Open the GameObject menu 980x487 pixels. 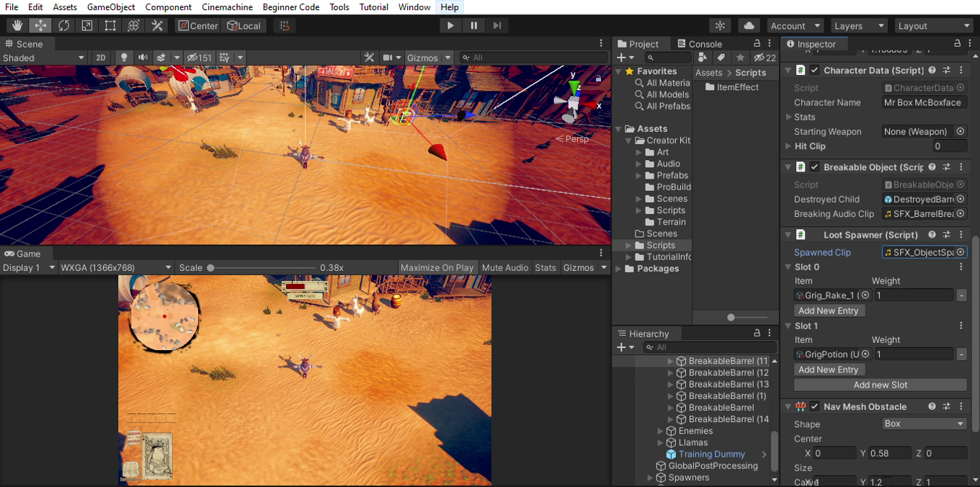click(111, 7)
